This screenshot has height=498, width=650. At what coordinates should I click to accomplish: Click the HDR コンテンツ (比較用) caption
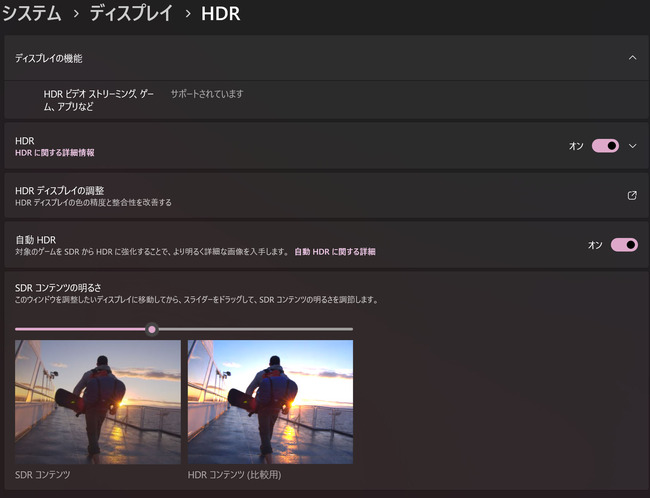coord(235,475)
